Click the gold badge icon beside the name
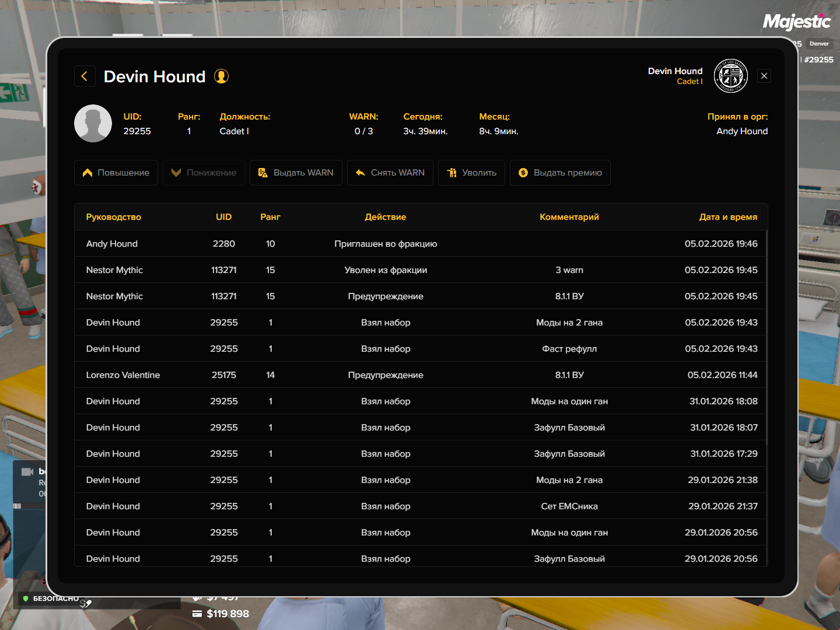Image resolution: width=840 pixels, height=630 pixels. 221,76
